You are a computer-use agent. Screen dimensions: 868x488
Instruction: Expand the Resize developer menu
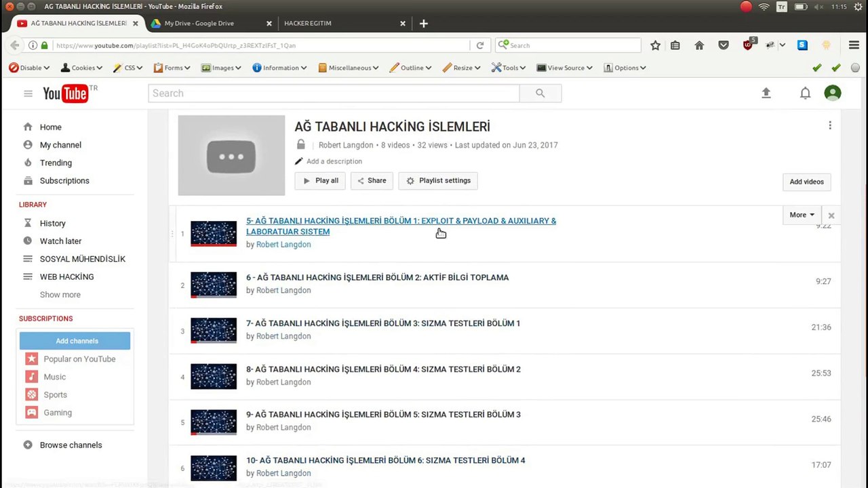pos(462,68)
